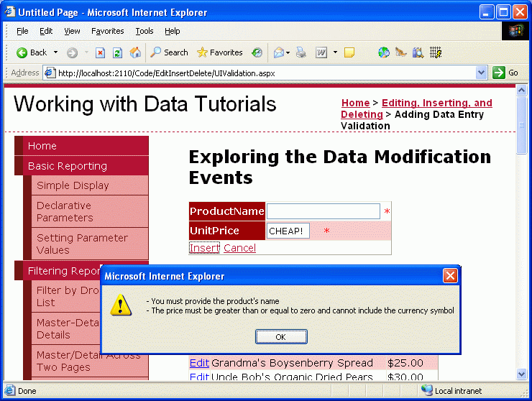532x401 pixels.
Task: Open the Favorites toolbar button
Action: [219, 52]
